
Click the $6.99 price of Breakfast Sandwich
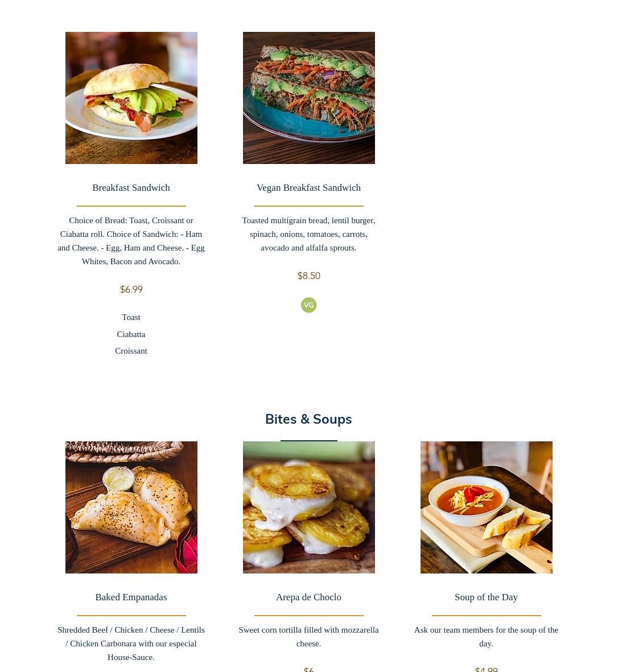[x=131, y=289]
